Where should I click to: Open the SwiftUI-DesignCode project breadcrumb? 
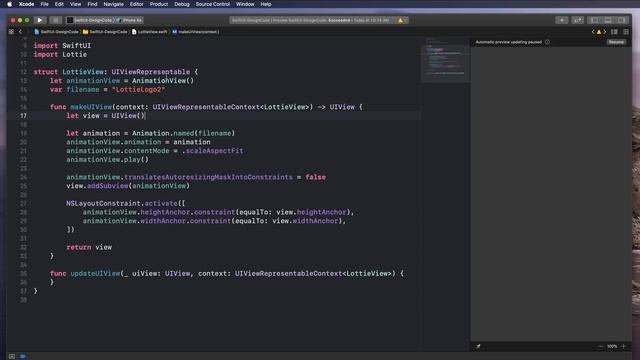click(x=56, y=32)
